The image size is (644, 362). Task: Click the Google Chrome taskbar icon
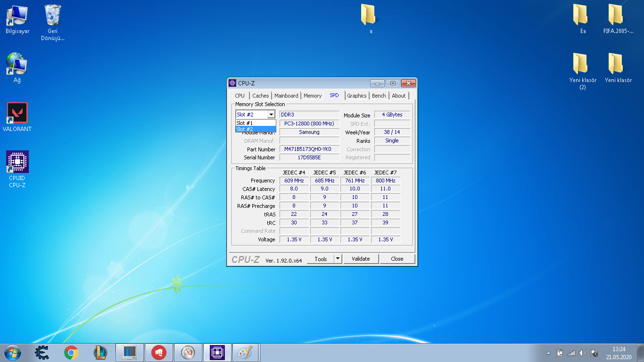[x=71, y=353]
